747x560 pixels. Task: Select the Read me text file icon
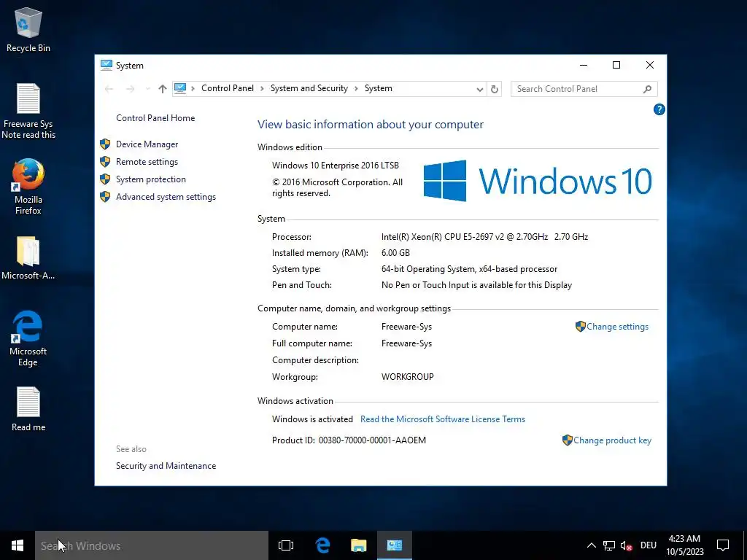click(28, 409)
